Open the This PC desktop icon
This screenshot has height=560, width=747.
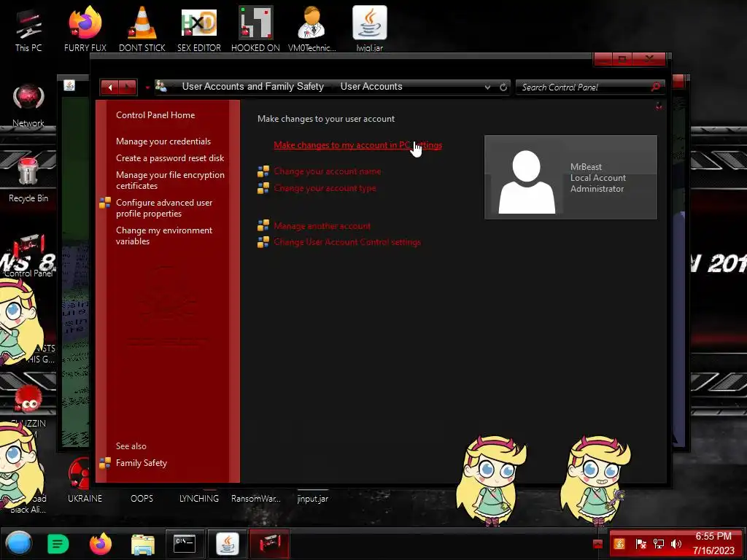coord(28,30)
